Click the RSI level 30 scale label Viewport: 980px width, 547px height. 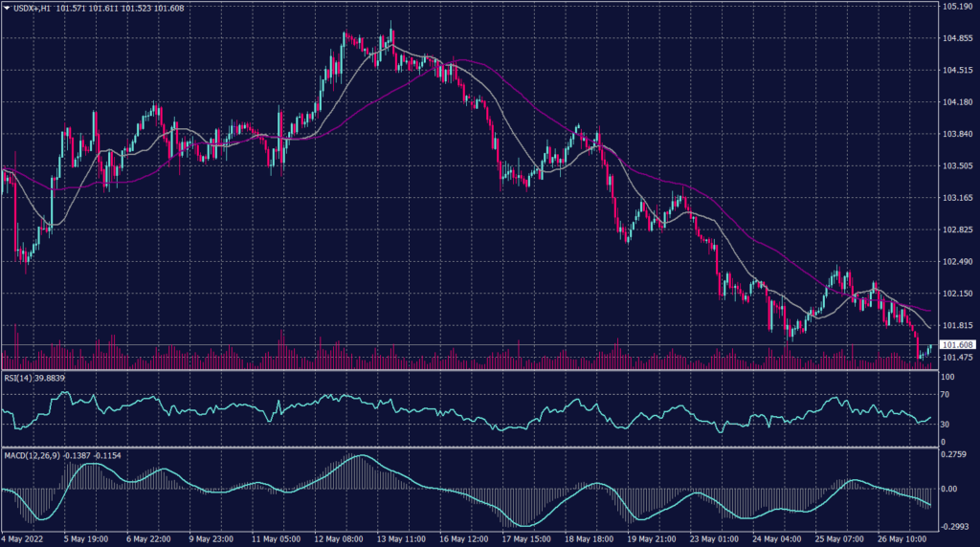point(947,424)
